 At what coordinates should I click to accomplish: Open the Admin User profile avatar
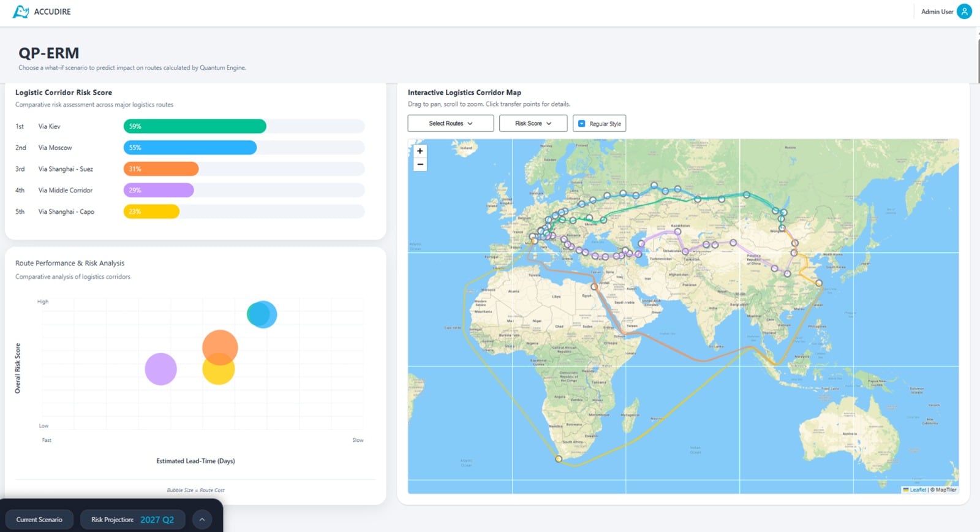point(964,12)
